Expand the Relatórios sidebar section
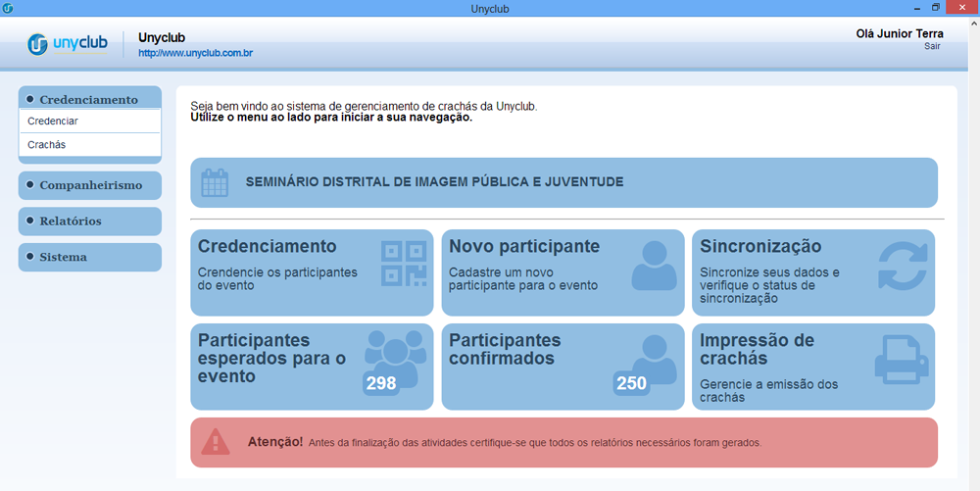The image size is (980, 491). coord(89,221)
